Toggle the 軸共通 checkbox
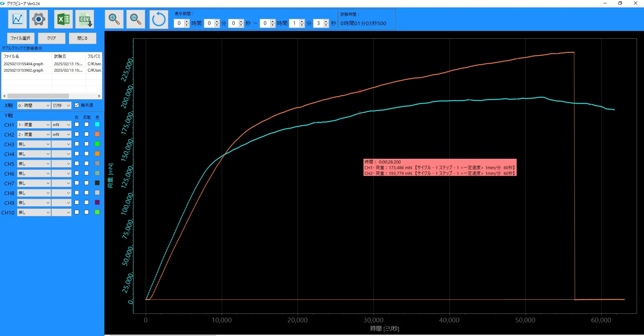644x336 pixels. pos(77,105)
